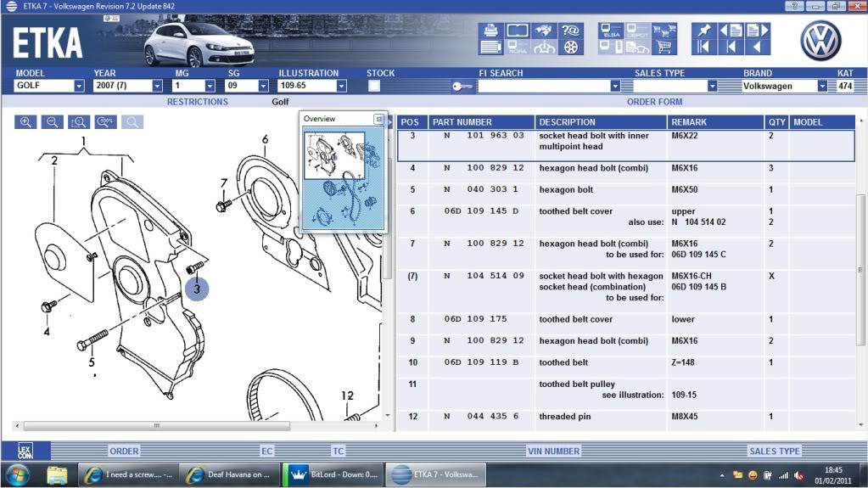The height and width of the screenshot is (488, 868).
Task: Click the single back arrow icon
Action: click(x=758, y=47)
